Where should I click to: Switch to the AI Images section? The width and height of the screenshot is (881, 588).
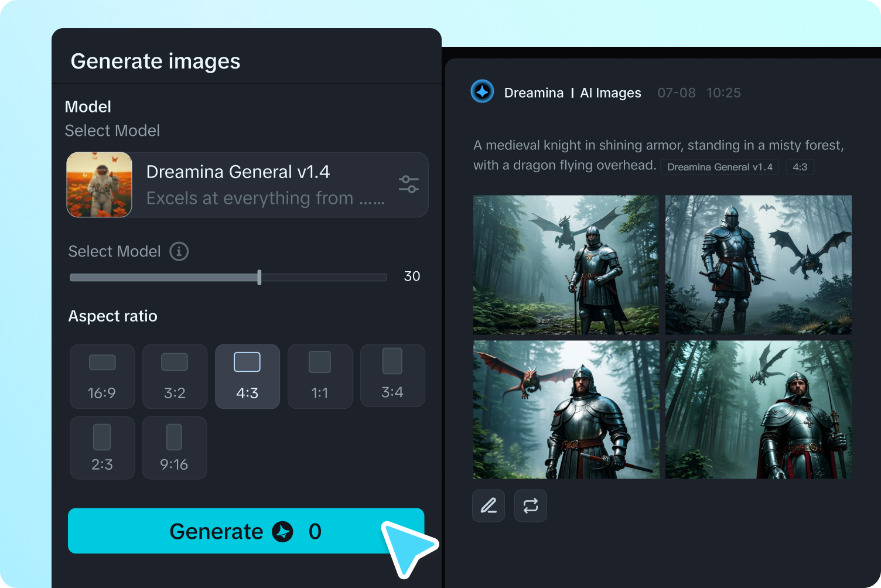pos(610,93)
